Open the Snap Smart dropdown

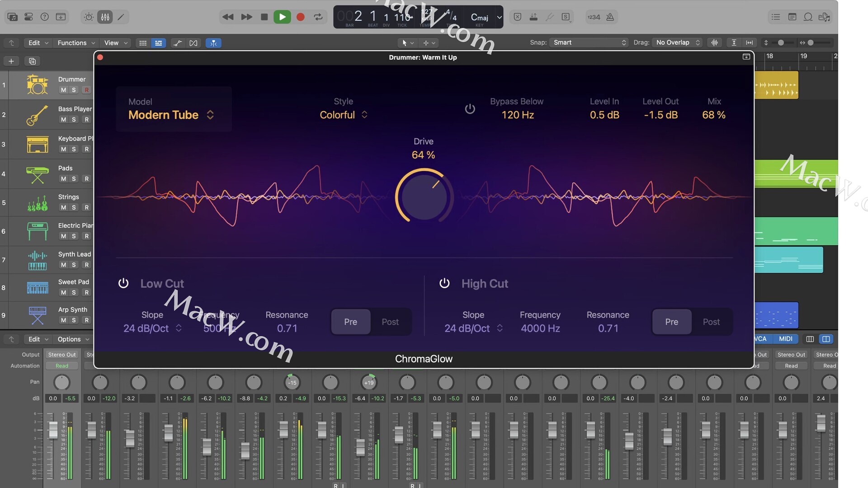[590, 42]
